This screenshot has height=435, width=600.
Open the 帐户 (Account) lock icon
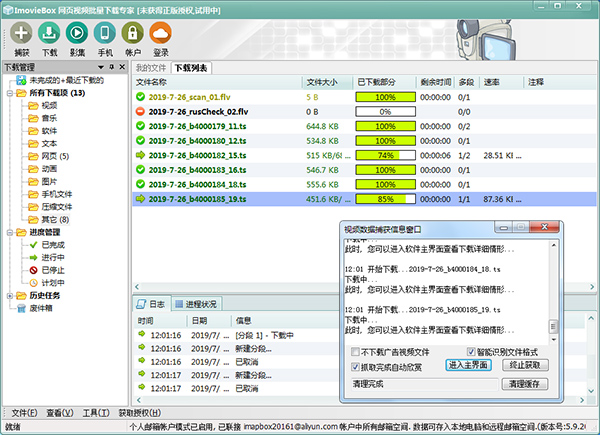point(133,33)
